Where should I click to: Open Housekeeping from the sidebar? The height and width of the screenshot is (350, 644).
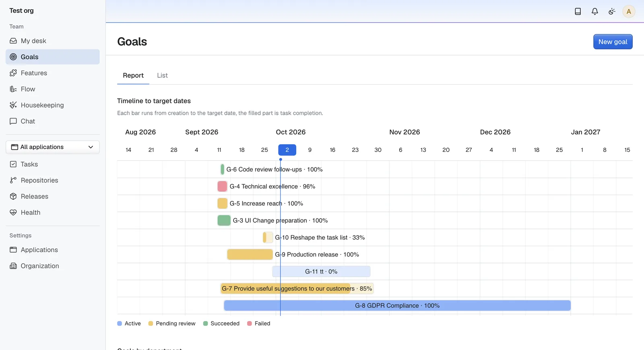(53, 105)
